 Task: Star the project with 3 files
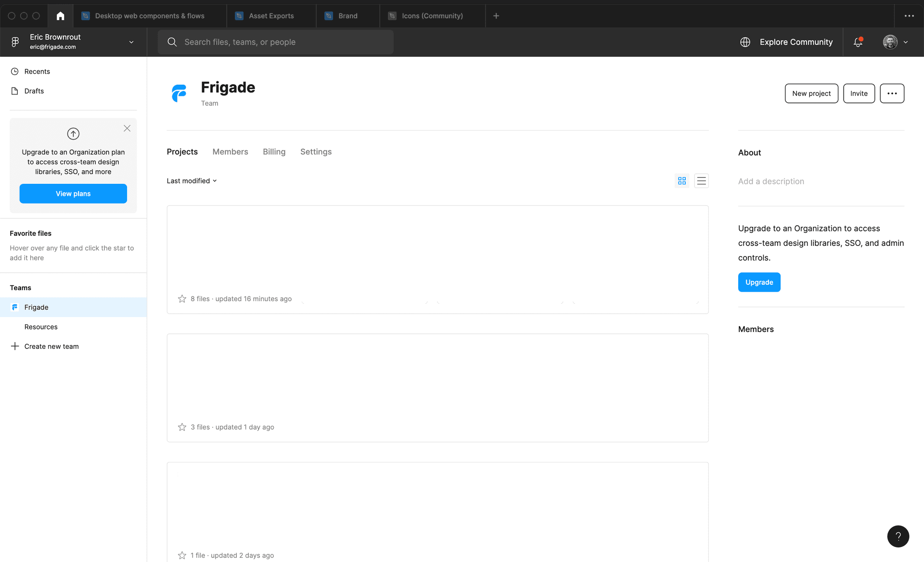tap(182, 427)
